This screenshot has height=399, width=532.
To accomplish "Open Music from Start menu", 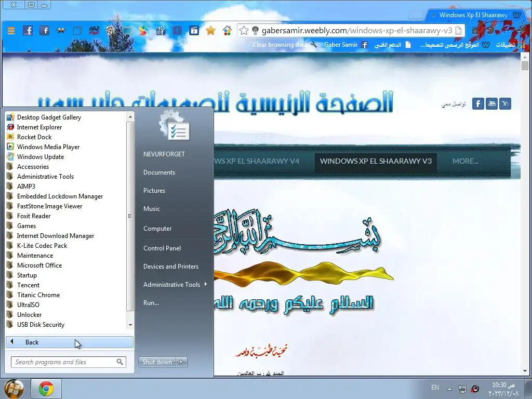I will point(151,209).
